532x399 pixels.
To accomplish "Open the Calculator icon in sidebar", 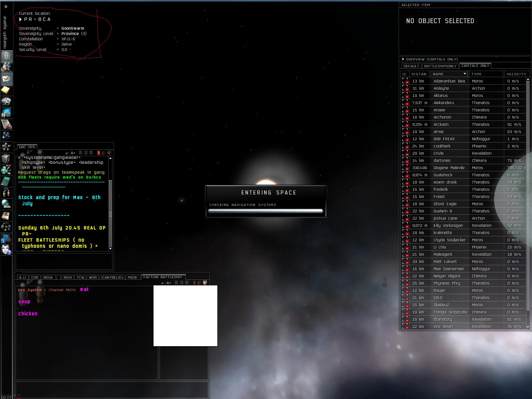I will pos(6,181).
